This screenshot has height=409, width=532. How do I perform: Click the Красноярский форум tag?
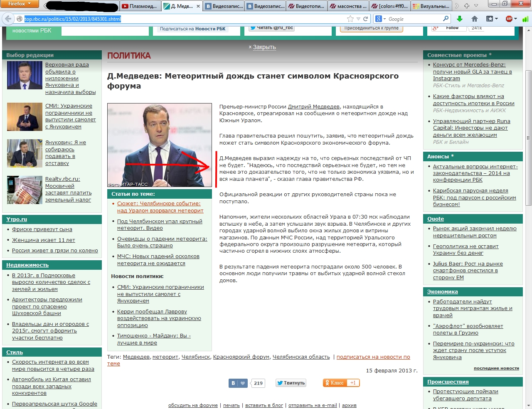[241, 357]
